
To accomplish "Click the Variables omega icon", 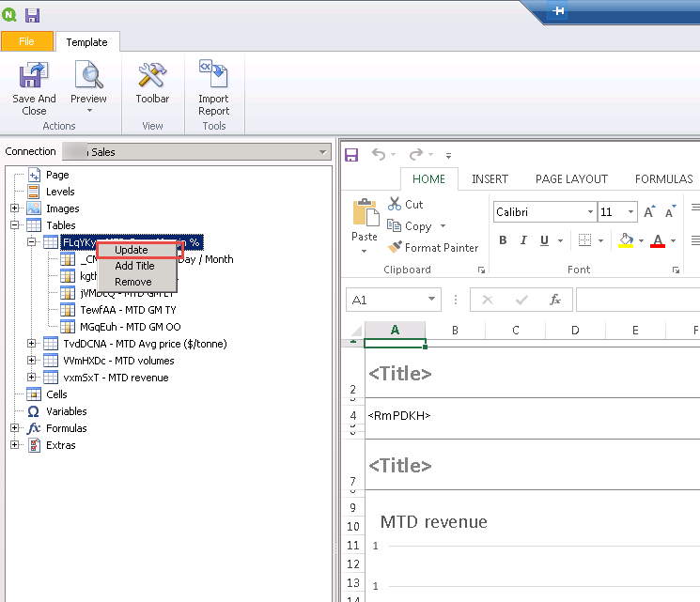I will (34, 411).
